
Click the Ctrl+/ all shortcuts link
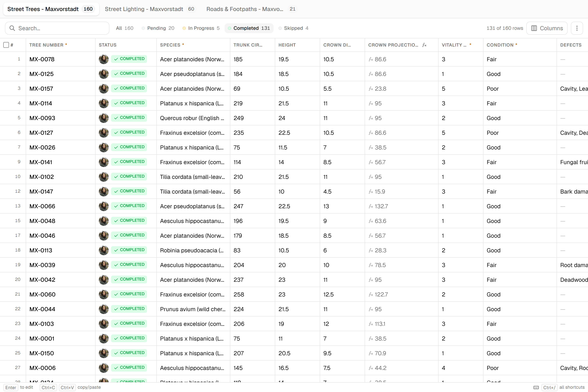(563, 387)
